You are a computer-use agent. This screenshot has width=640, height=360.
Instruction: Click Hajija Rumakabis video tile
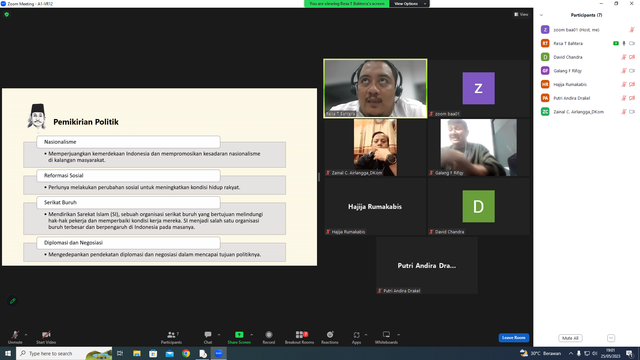[x=375, y=206]
